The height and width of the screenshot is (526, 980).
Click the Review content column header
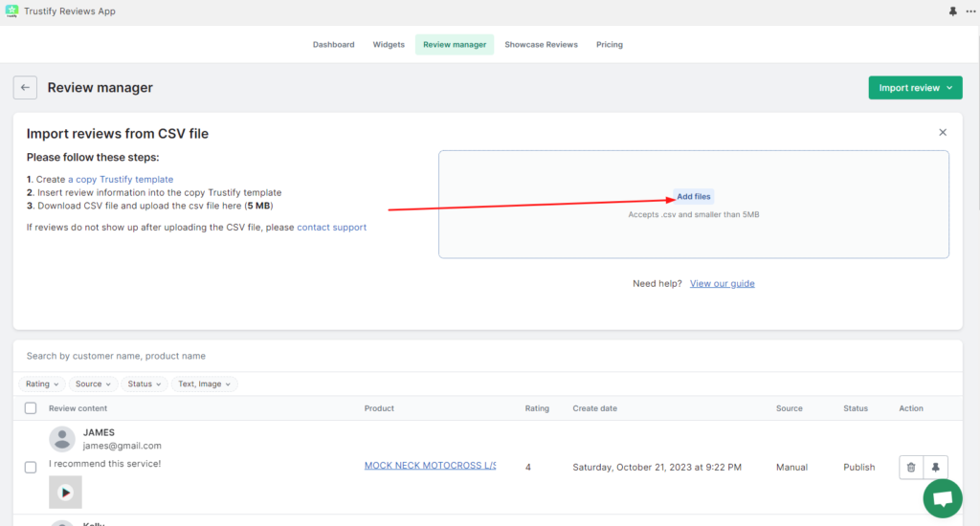click(78, 408)
